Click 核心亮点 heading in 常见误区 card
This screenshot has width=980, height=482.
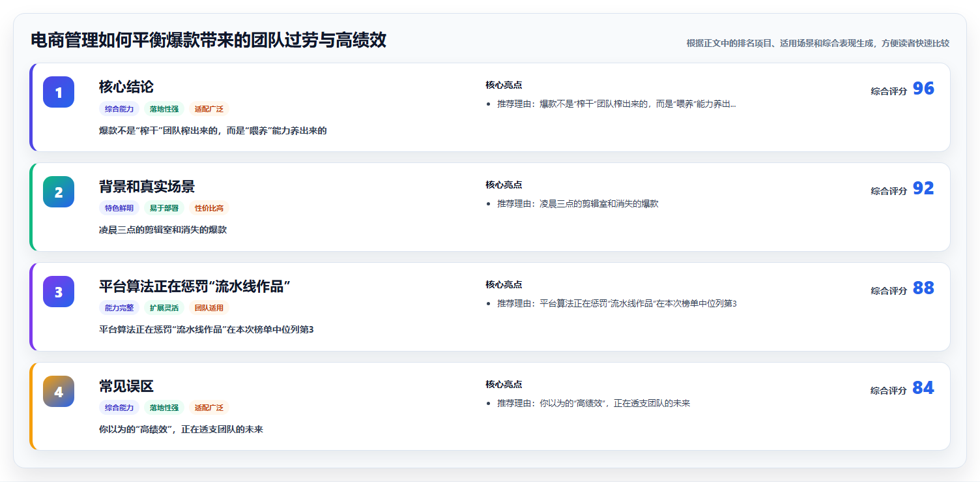pyautogui.click(x=504, y=385)
